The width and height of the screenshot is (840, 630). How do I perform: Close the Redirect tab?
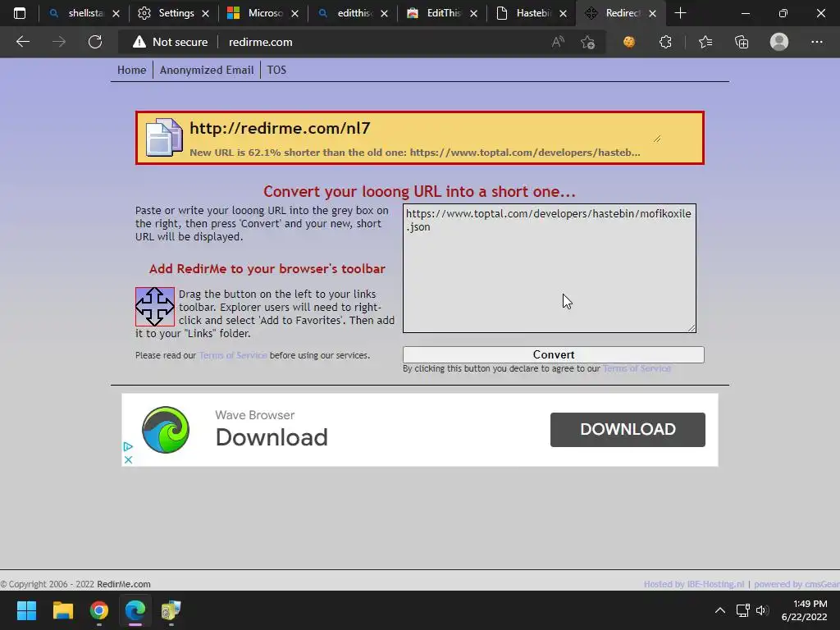coord(652,14)
